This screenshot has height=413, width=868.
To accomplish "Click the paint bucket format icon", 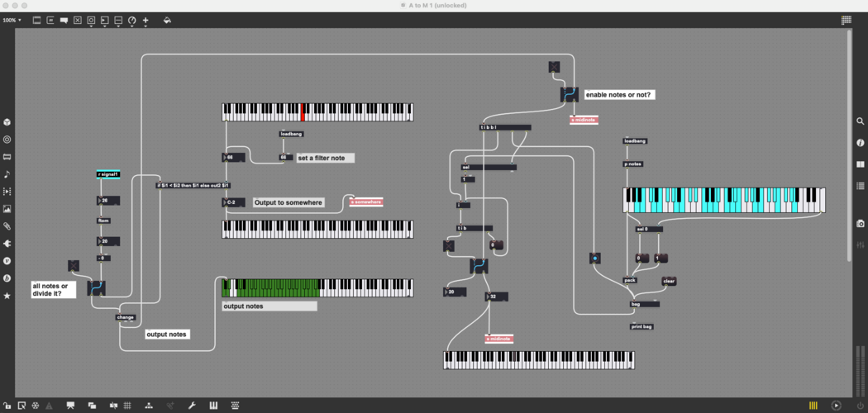I will point(167,21).
